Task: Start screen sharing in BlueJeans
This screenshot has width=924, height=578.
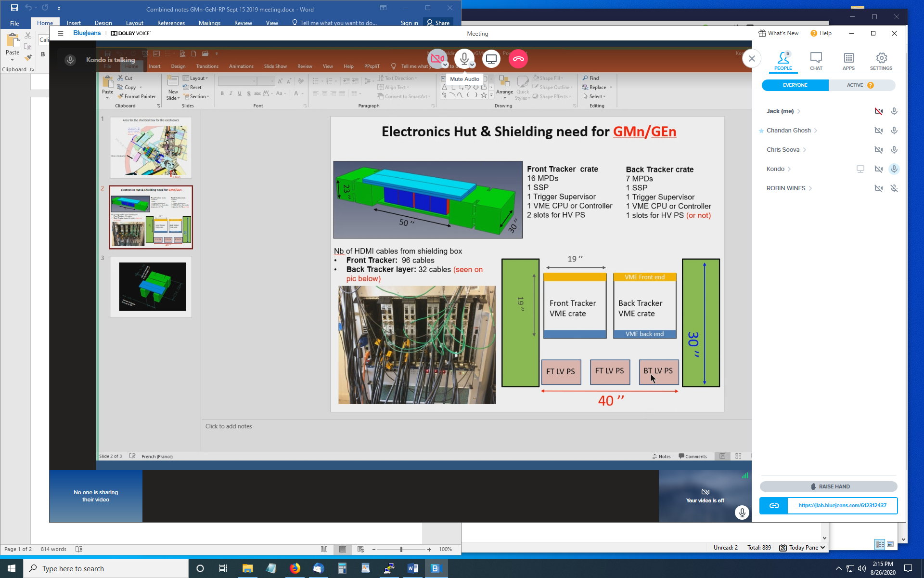Action: tap(491, 59)
